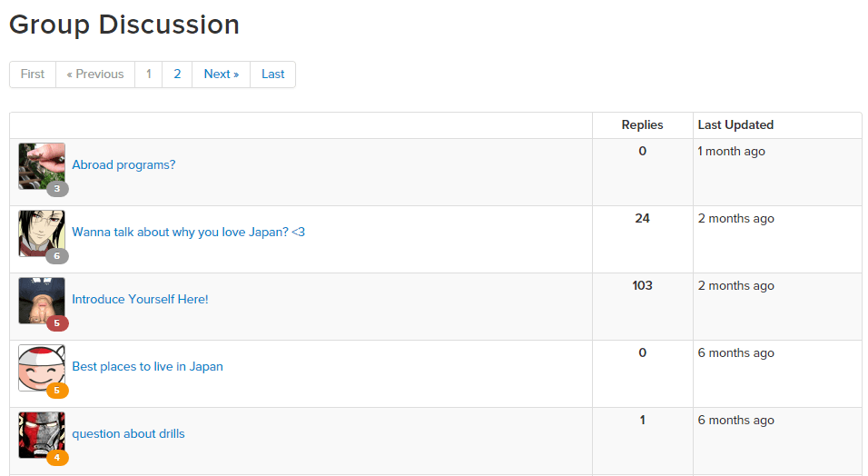This screenshot has width=868, height=476.
Task: Click avatar beside 'Abroad programs?'
Action: click(x=42, y=166)
